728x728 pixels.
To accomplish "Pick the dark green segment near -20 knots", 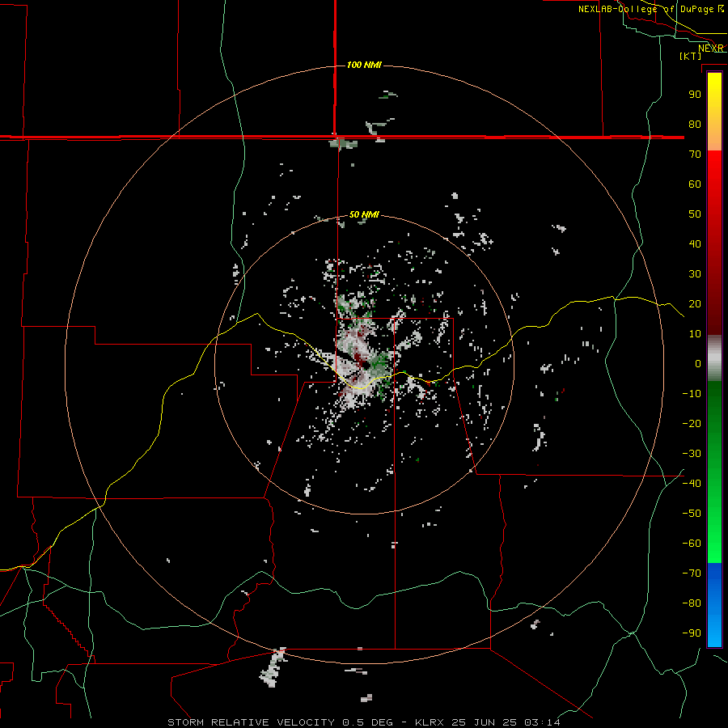I will point(714,418).
